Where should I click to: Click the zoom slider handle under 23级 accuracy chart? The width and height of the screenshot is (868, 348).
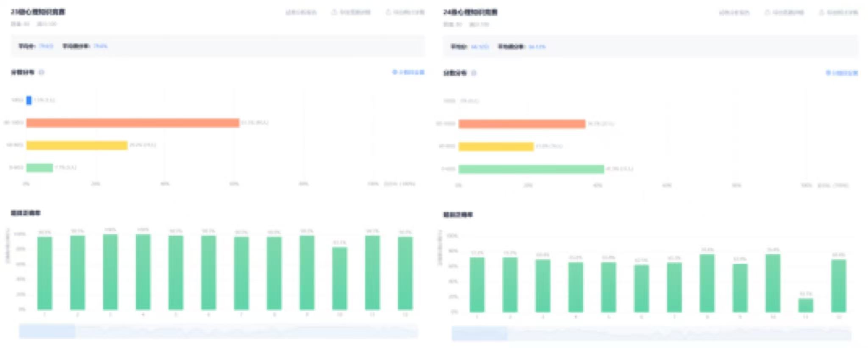pos(47,331)
